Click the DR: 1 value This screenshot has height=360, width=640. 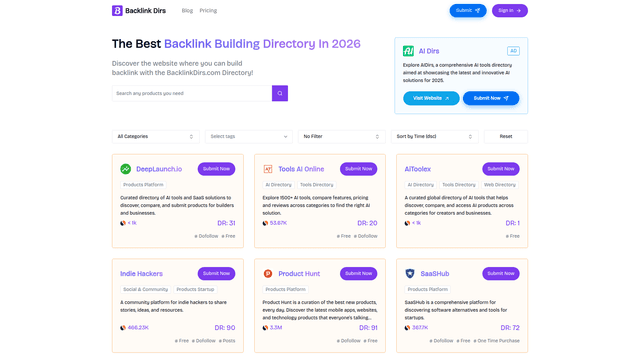pos(513,223)
